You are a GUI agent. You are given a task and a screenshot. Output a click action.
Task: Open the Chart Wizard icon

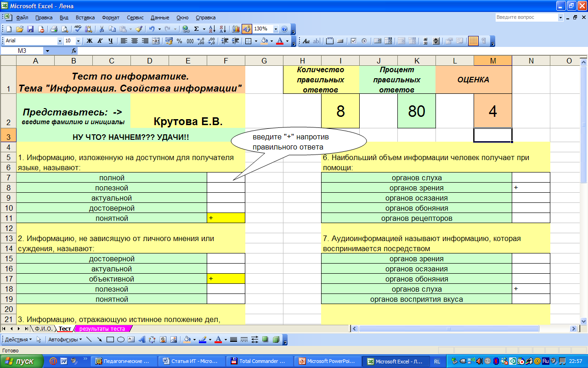click(x=236, y=29)
